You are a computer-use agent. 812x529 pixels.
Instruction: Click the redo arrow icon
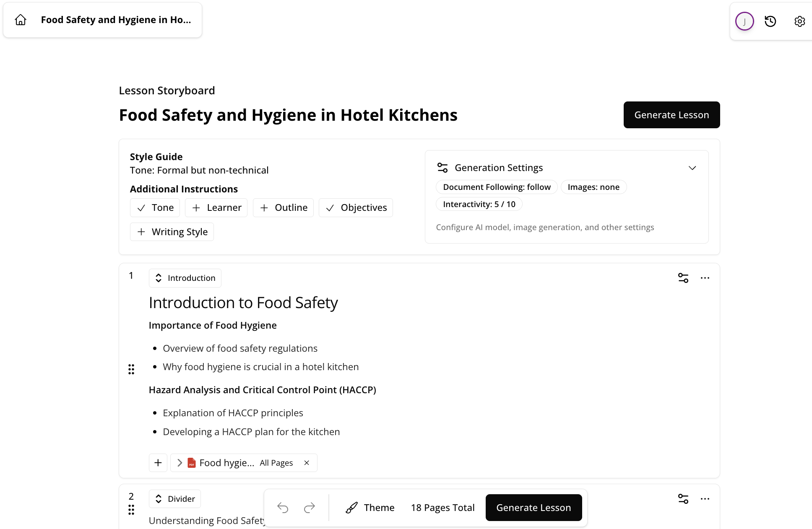point(309,508)
